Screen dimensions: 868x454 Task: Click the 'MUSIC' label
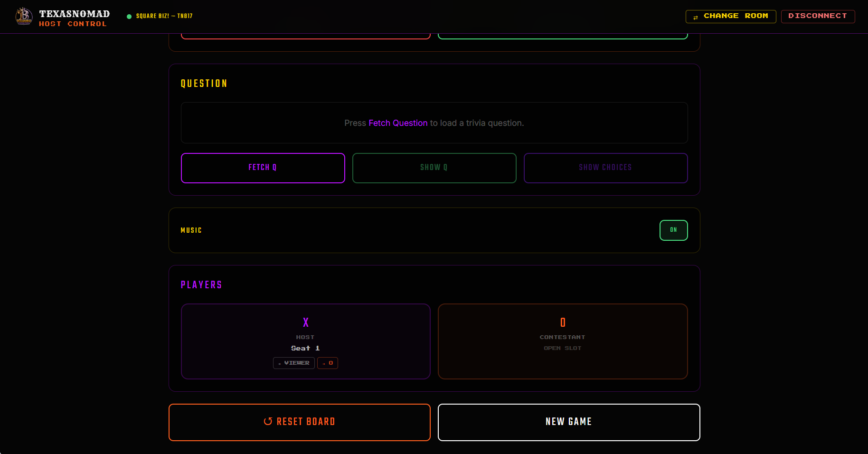191,230
